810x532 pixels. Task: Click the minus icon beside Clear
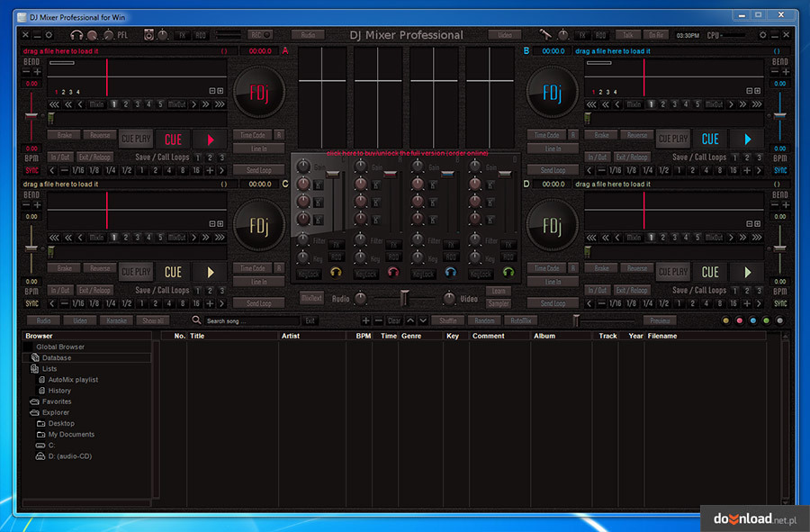coord(378,320)
